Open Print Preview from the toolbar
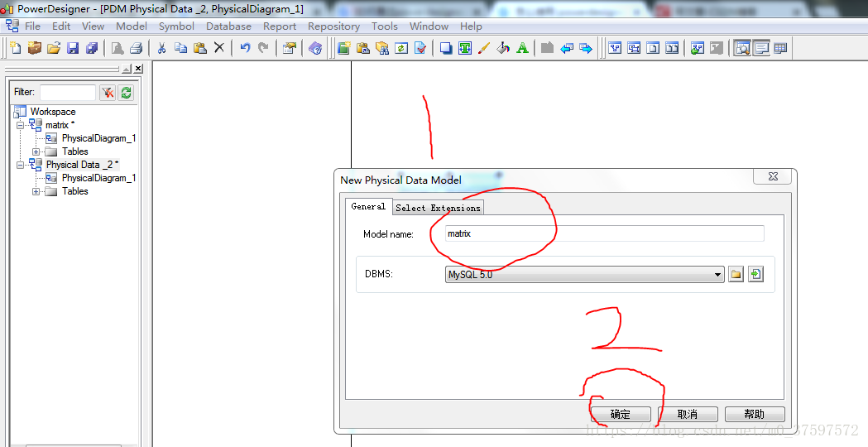Viewport: 868px width, 447px height. point(117,48)
